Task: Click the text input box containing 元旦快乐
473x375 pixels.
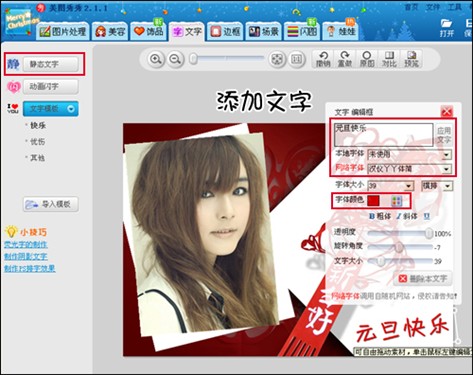Action: pyautogui.click(x=383, y=135)
